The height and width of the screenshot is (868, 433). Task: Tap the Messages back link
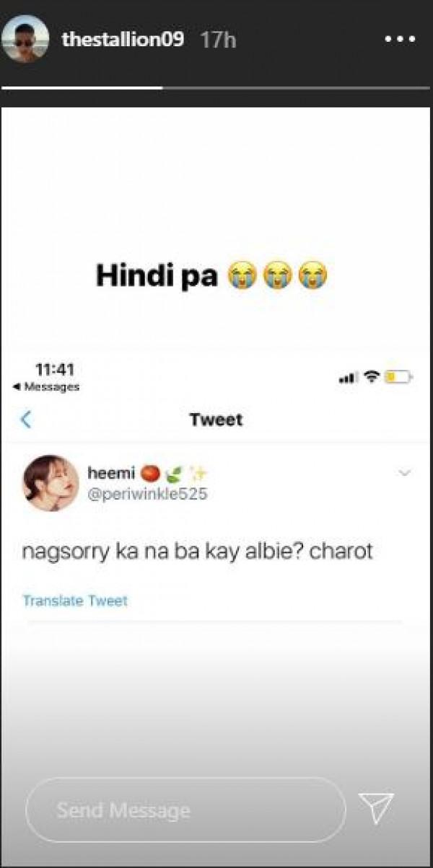(x=46, y=387)
